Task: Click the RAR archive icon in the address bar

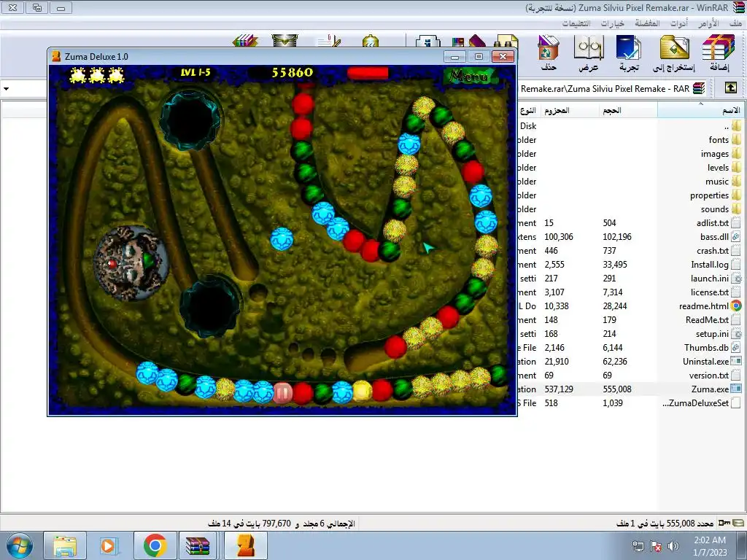Action: click(698, 88)
